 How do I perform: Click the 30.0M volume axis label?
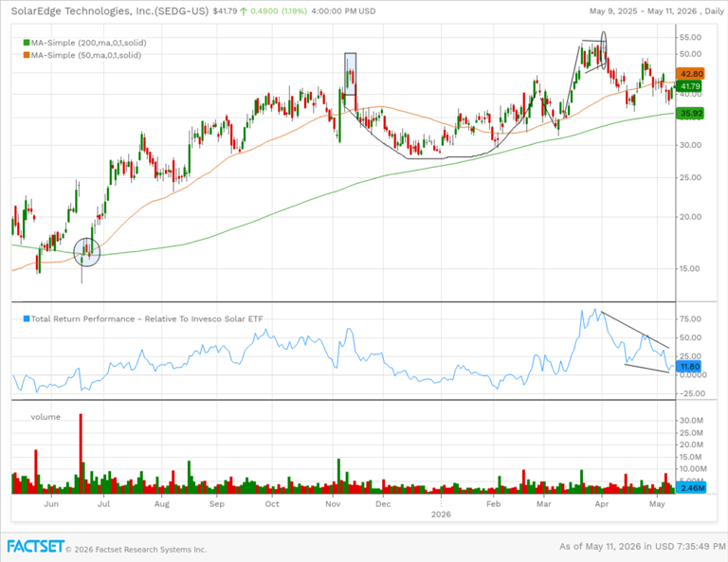[x=691, y=421]
